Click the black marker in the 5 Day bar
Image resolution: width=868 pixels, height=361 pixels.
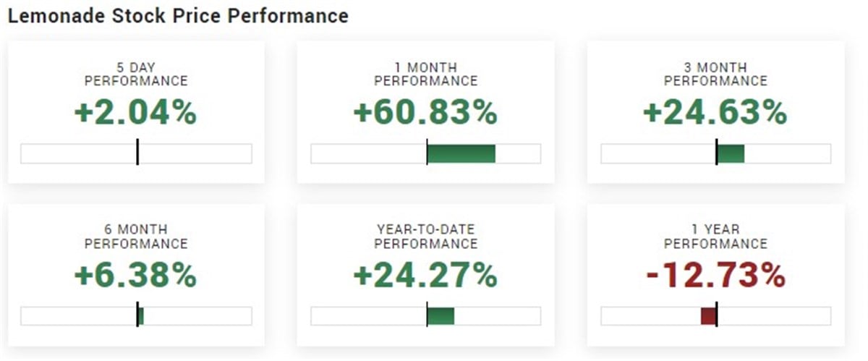click(137, 153)
